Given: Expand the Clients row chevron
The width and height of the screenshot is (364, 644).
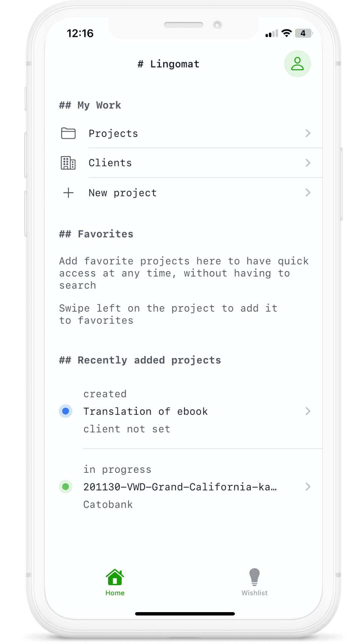Looking at the screenshot, I should [308, 163].
